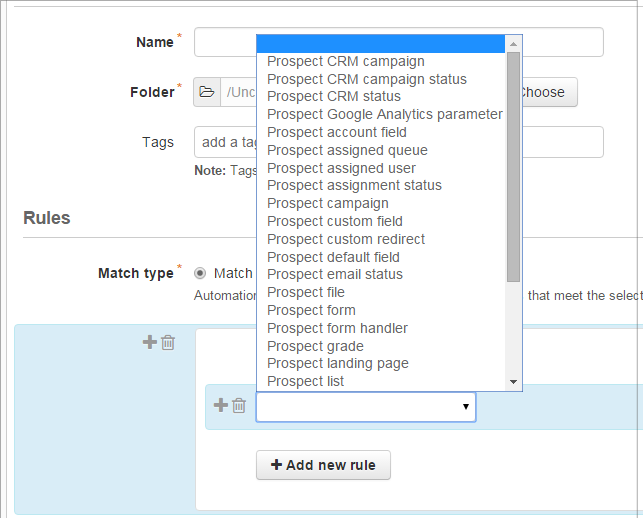Open the rule type dropdown

(x=366, y=407)
